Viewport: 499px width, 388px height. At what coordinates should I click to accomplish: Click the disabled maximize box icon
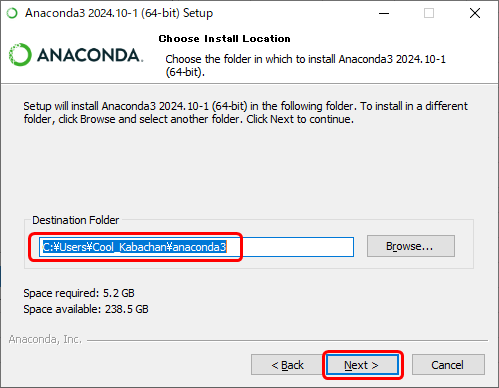[x=429, y=13]
